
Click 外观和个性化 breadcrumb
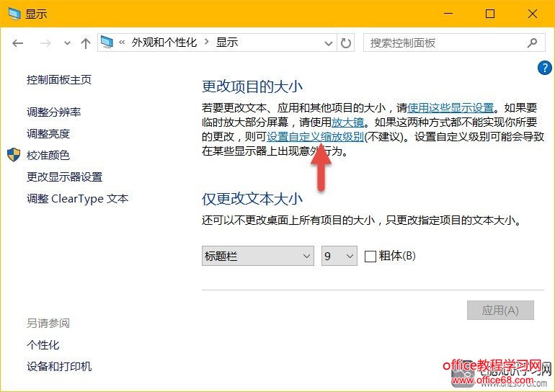click(x=164, y=43)
